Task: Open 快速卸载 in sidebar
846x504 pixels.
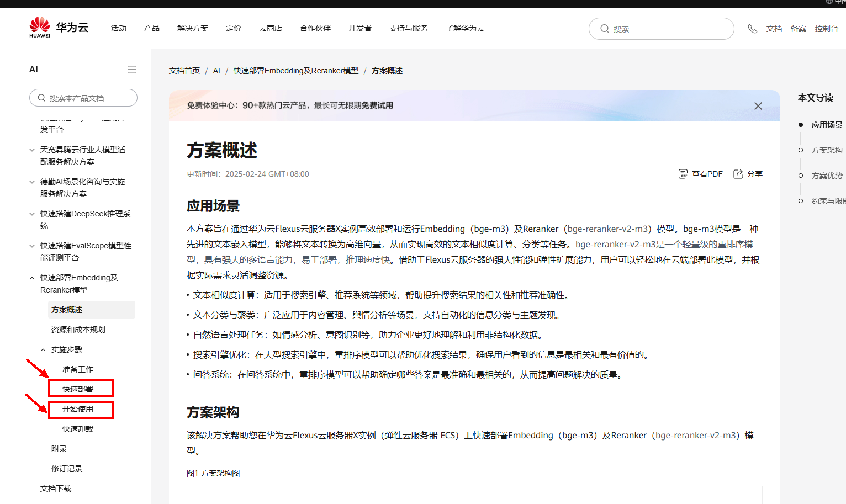Action: (78, 429)
